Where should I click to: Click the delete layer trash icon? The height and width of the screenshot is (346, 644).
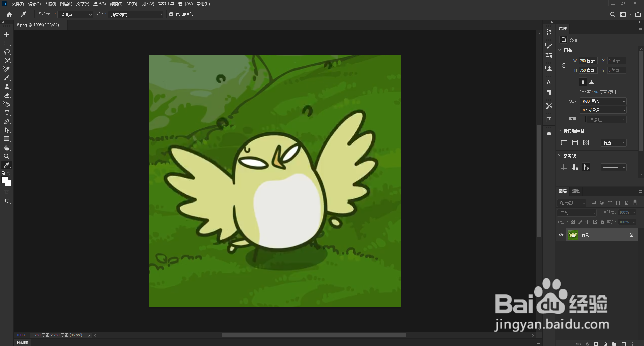(x=632, y=344)
